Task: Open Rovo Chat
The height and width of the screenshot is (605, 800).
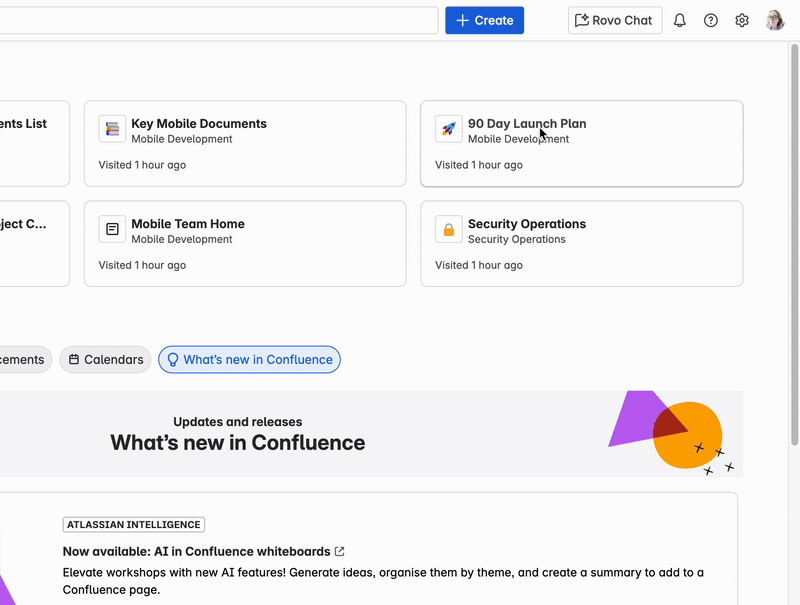Action: click(615, 20)
